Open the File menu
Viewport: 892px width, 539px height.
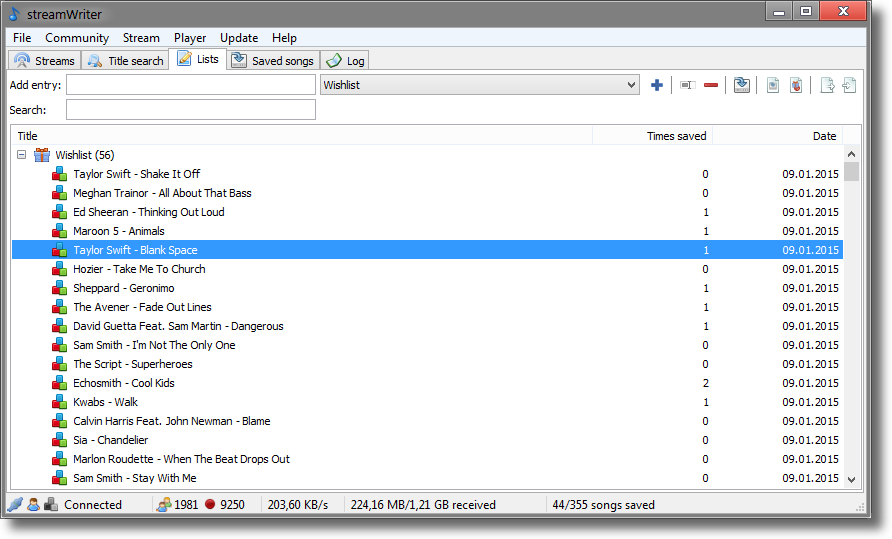point(22,38)
